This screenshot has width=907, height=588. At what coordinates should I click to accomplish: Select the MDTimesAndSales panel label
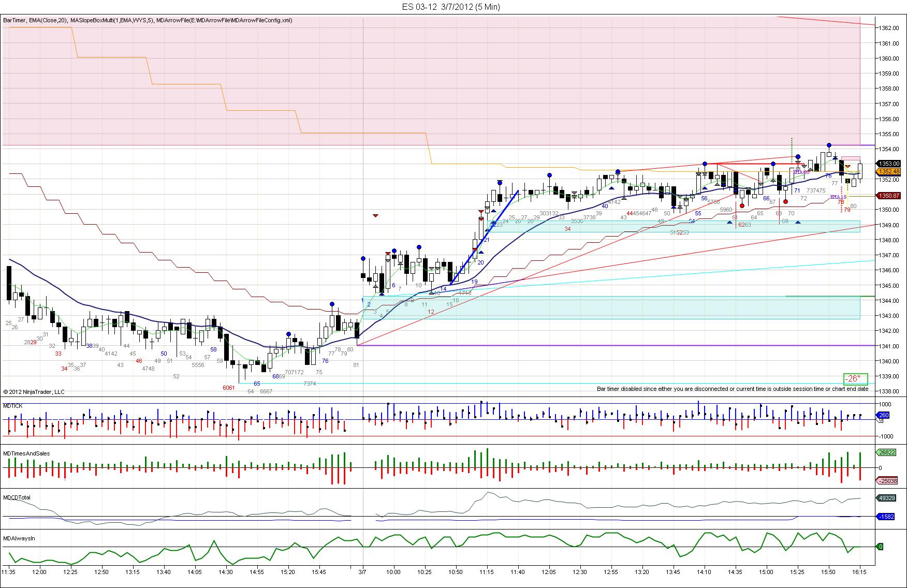tap(26, 453)
